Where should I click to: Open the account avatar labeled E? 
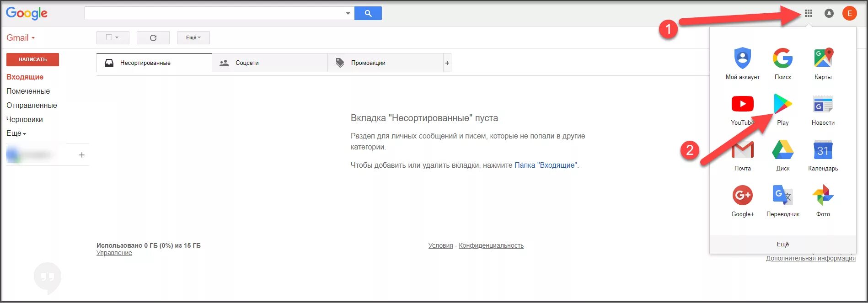(x=850, y=13)
